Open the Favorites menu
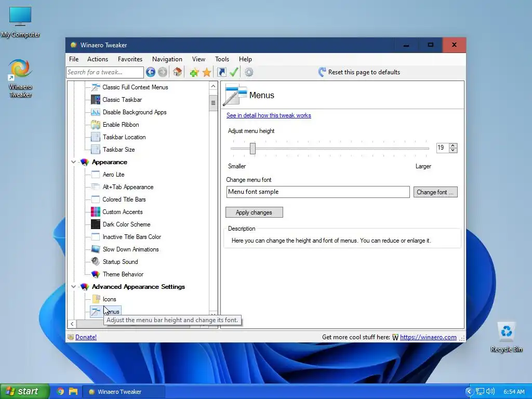Screen dimensions: 532x399 click(x=130, y=59)
